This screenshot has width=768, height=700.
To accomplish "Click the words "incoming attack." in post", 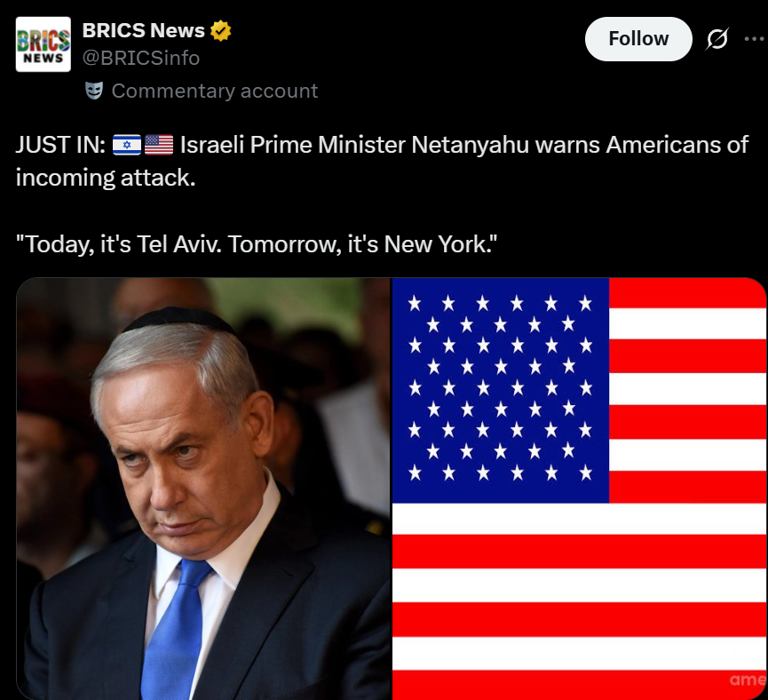I will [106, 178].
